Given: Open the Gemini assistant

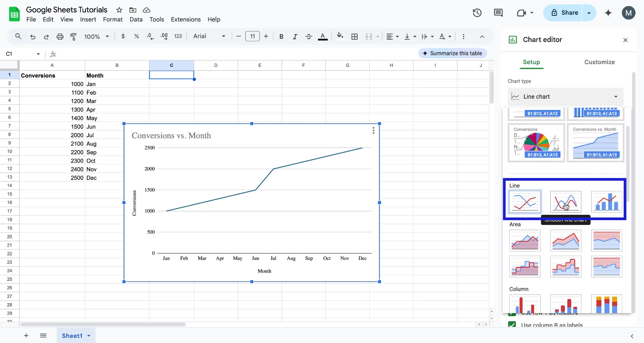Looking at the screenshot, I should (608, 13).
